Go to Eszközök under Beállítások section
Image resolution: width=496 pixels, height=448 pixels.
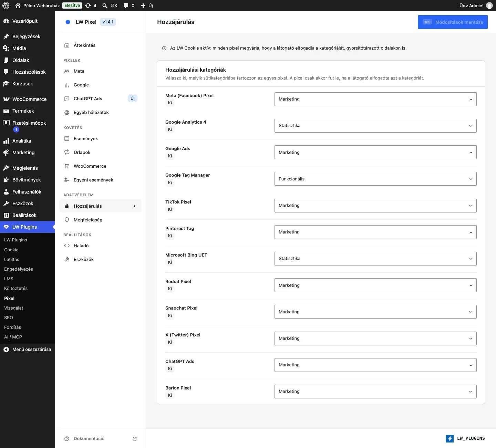pos(101,259)
